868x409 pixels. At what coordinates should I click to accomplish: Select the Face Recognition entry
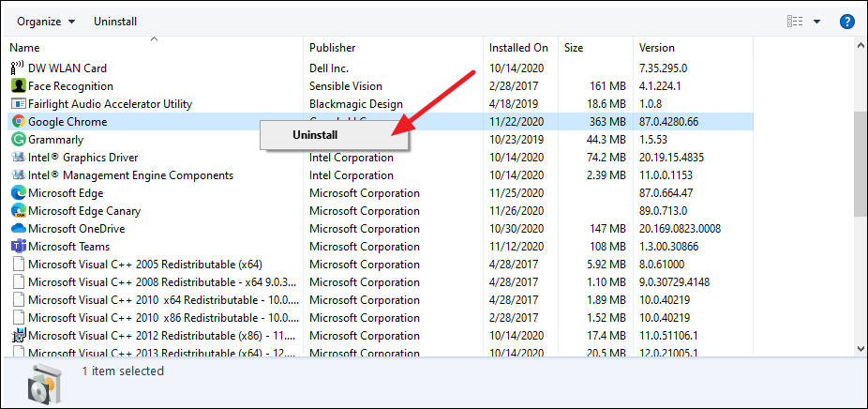[x=380, y=86]
